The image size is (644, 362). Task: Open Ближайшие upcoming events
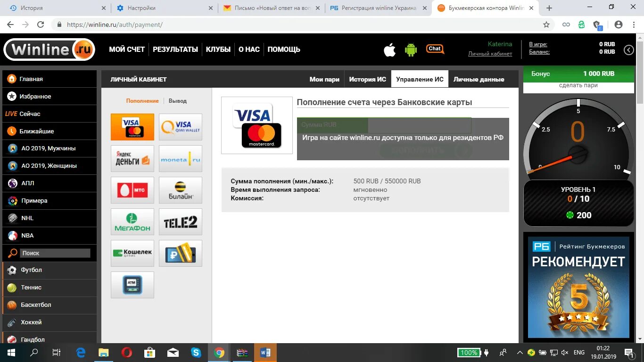(50, 131)
